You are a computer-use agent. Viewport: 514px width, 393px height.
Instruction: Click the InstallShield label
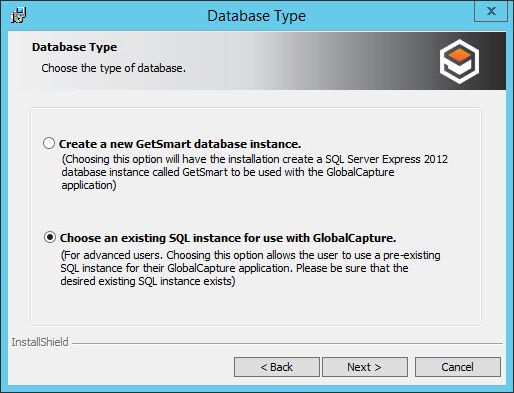click(40, 342)
